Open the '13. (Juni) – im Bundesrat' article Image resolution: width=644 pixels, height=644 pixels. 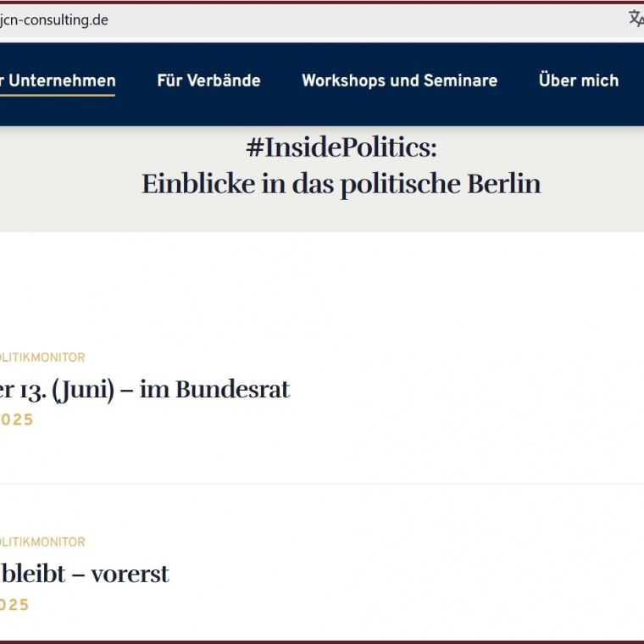click(x=145, y=390)
